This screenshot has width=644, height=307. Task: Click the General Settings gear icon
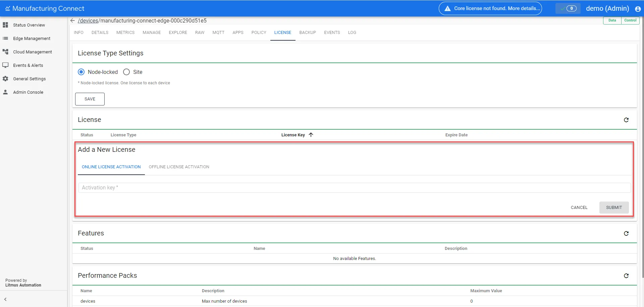click(5, 79)
